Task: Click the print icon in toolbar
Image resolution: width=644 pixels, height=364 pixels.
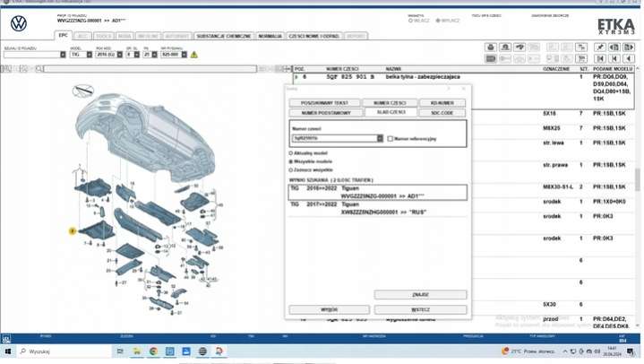Action: point(492,47)
